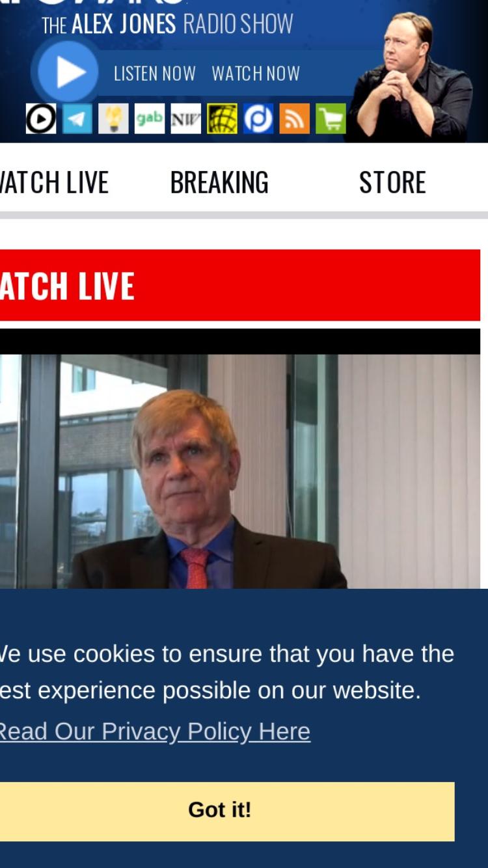Click the LISTEN NOW link
Viewport: 488px width, 868px height.
tap(155, 74)
